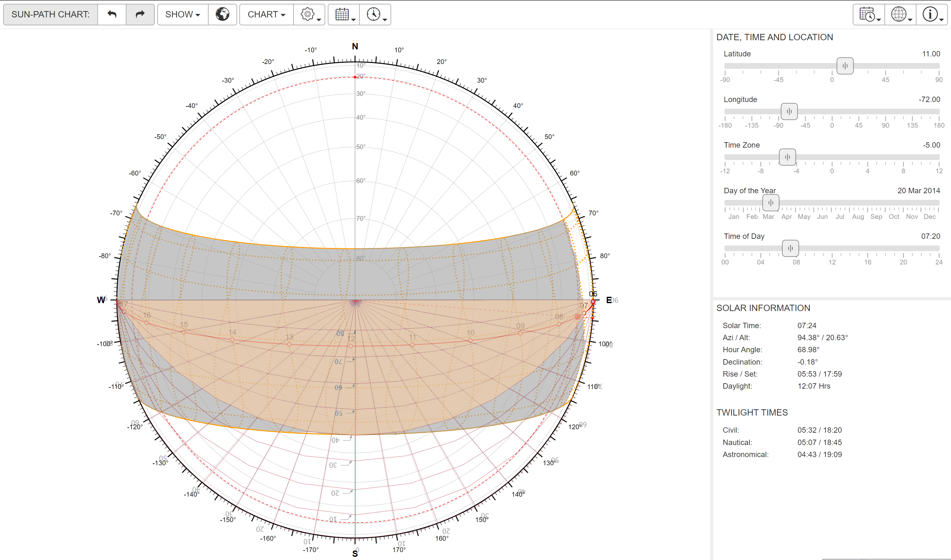Image resolution: width=951 pixels, height=560 pixels.
Task: Select the DATE, TIME AND LOCATION panel header
Action: coord(775,37)
